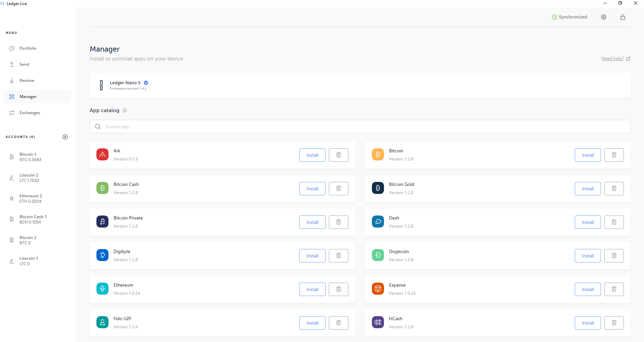Install the HCash app
Image resolution: width=644 pixels, height=342 pixels.
588,323
